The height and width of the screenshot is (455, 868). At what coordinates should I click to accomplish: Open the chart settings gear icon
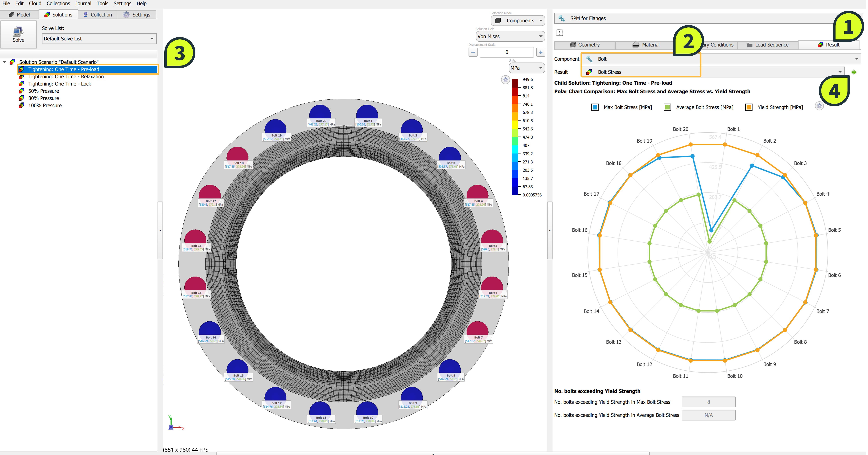click(819, 106)
